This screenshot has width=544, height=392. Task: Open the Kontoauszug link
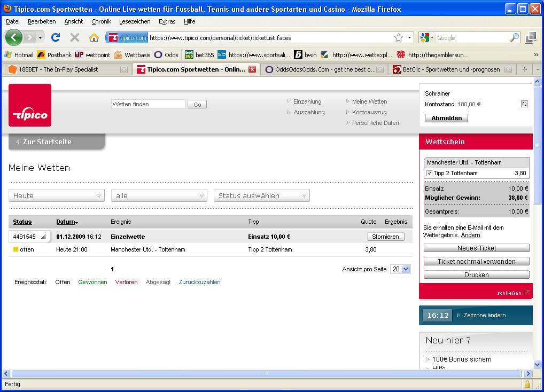tap(369, 112)
